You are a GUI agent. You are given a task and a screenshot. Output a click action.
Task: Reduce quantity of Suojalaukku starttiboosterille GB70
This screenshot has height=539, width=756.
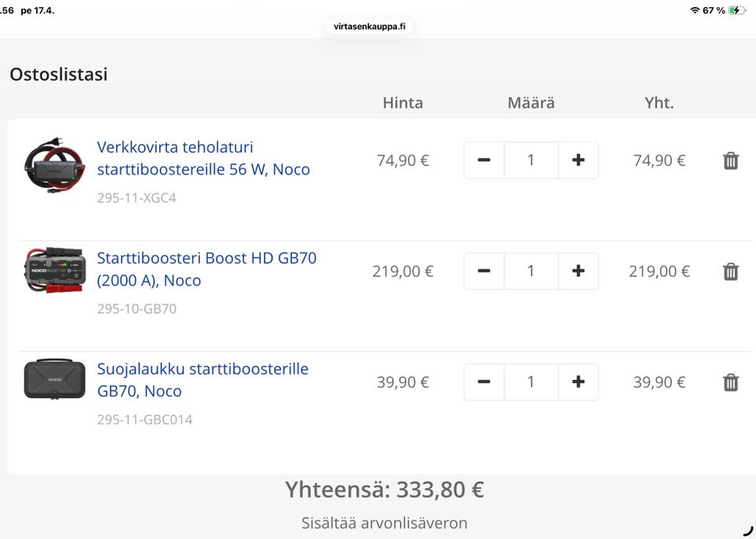pos(484,382)
